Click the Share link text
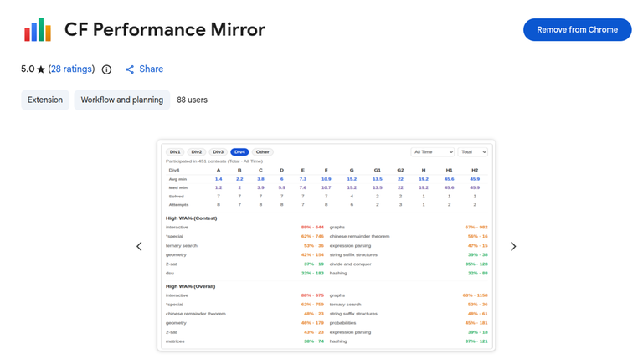Screen dimensions: 643x364 pos(151,69)
